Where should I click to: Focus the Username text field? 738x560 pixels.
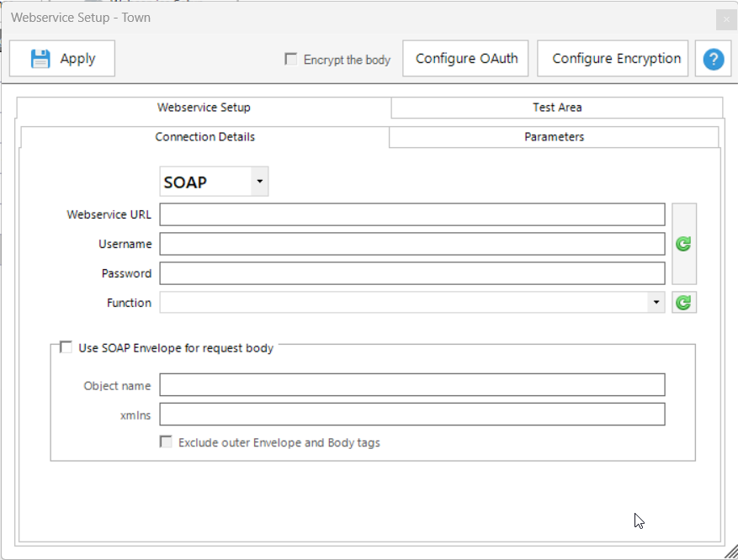[412, 244]
